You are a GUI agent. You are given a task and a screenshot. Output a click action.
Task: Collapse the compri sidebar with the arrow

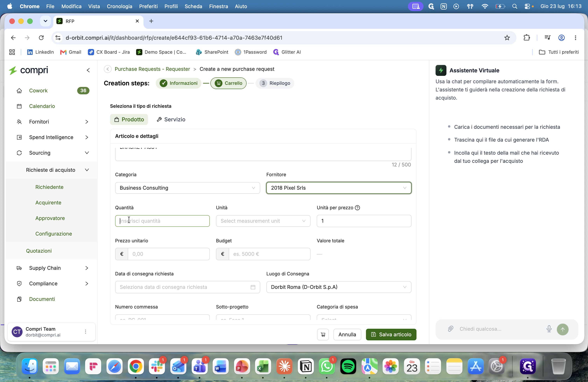coord(88,70)
